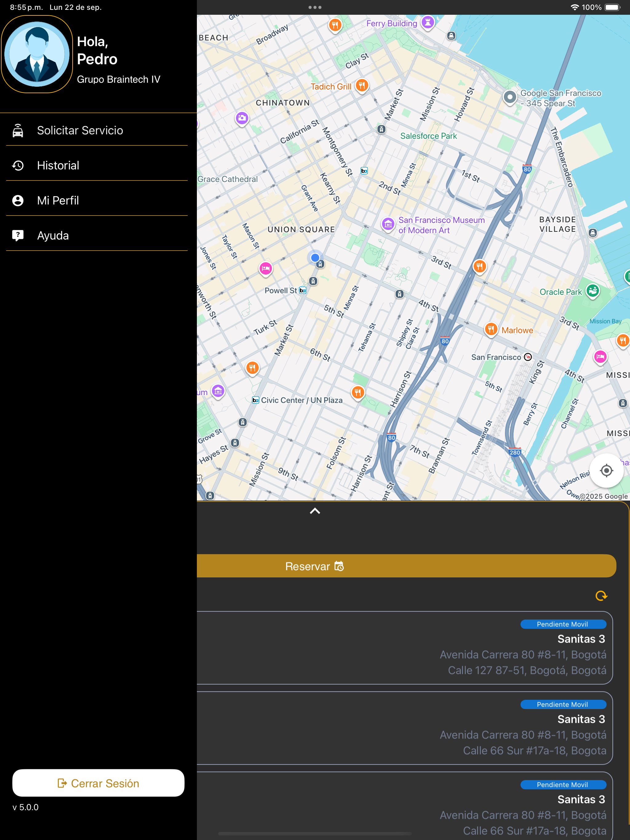Viewport: 630px width, 840px height.
Task: Tap the pink hotel marker near Mason St
Action: (265, 269)
